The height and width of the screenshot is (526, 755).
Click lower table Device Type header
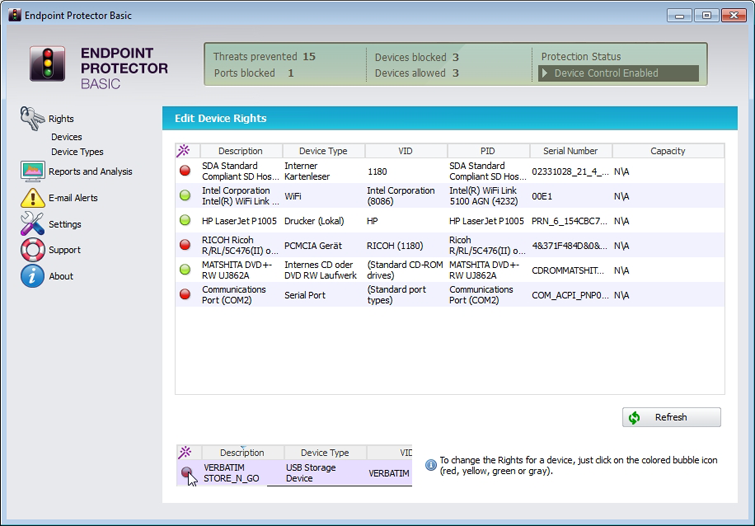(x=325, y=452)
